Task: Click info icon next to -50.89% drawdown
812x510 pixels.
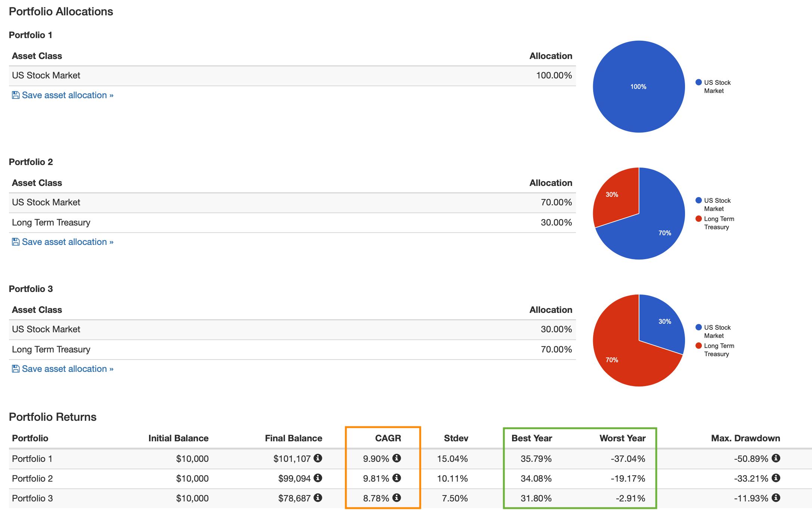Action: [x=776, y=458]
